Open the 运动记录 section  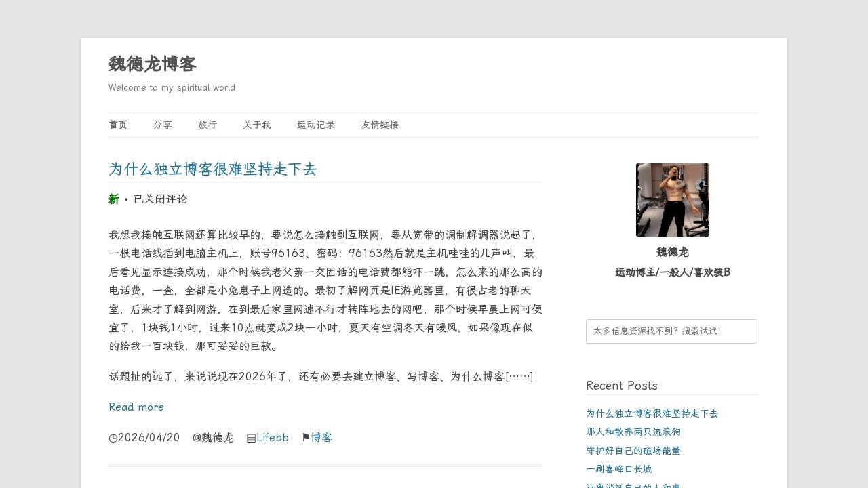[315, 125]
